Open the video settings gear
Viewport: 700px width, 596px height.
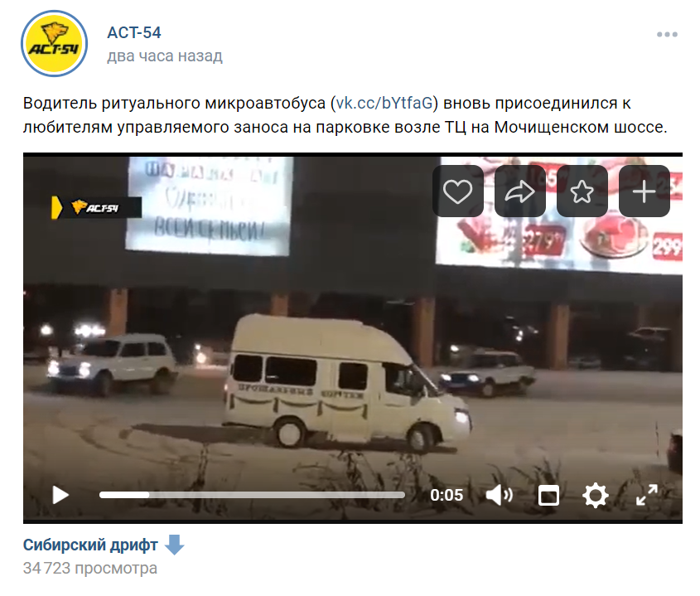pos(596,495)
